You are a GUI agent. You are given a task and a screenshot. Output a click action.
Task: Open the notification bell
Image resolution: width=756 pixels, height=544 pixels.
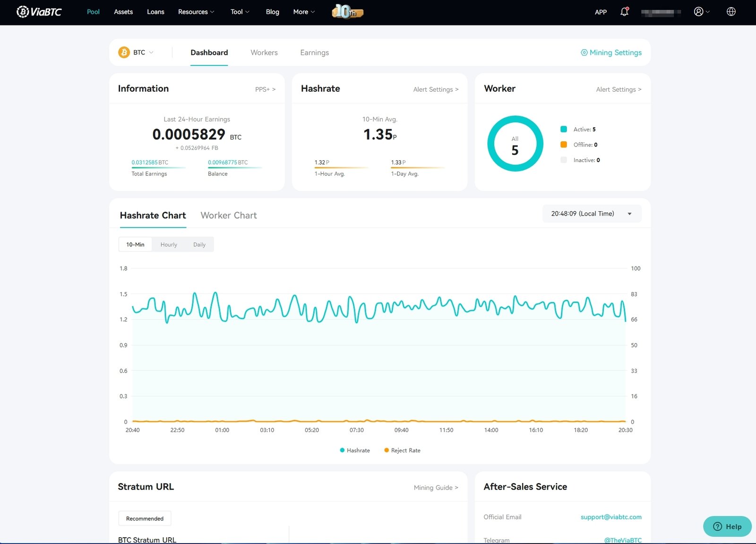624,12
